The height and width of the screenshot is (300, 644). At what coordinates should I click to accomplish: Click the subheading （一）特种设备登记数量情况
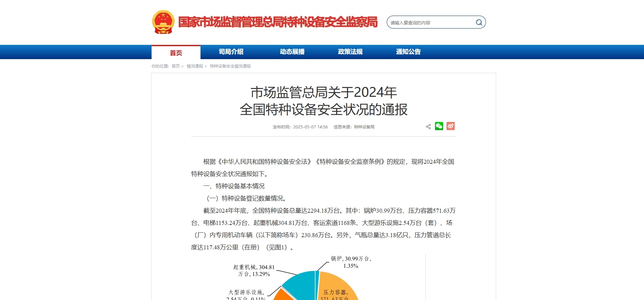point(246,198)
